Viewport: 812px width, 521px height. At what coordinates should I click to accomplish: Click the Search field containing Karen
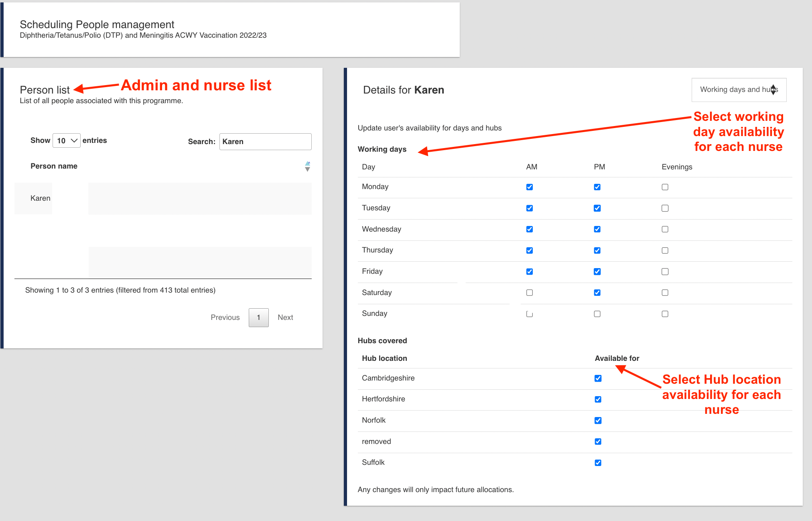[x=265, y=142]
